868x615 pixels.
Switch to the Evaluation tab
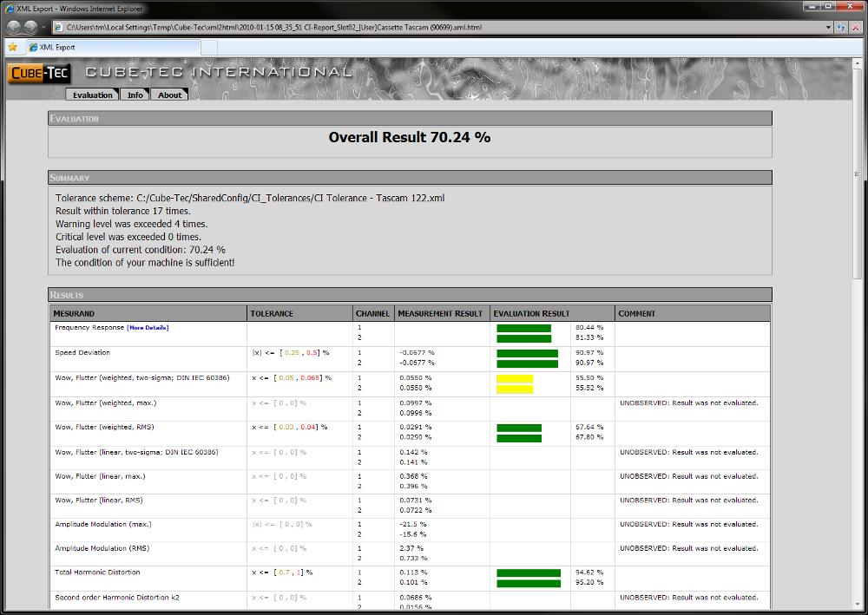click(92, 95)
